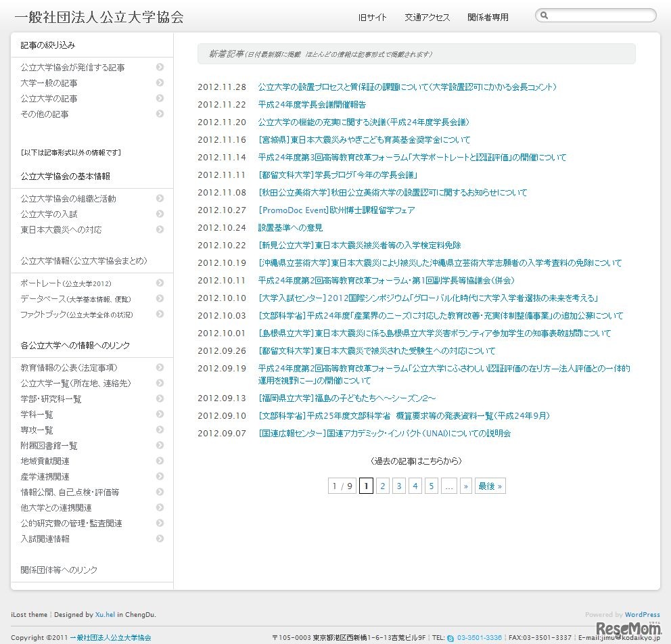
Task: Click the arrow icon beside ポートレート(公立大学2012)
Action: tap(160, 283)
